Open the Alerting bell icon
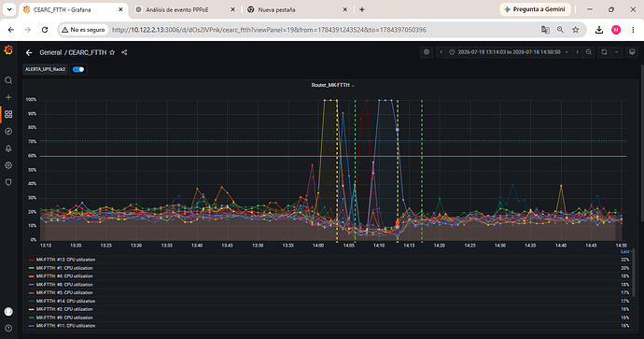644x339 pixels. [8, 148]
